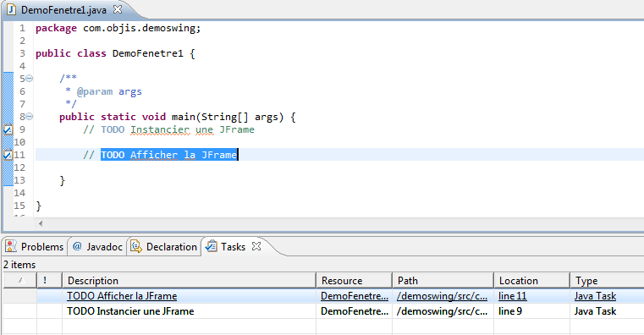
Task: Click the left scroll arrow of editor scrollbar
Action: point(41,223)
